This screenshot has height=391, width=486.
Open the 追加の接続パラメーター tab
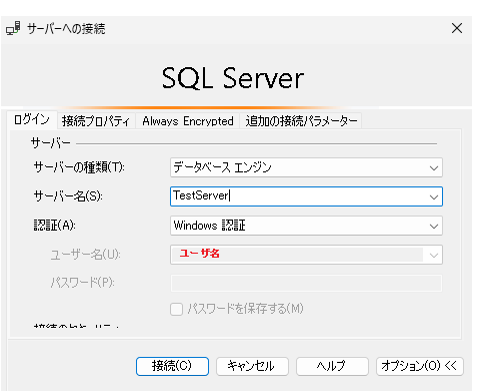(x=301, y=121)
